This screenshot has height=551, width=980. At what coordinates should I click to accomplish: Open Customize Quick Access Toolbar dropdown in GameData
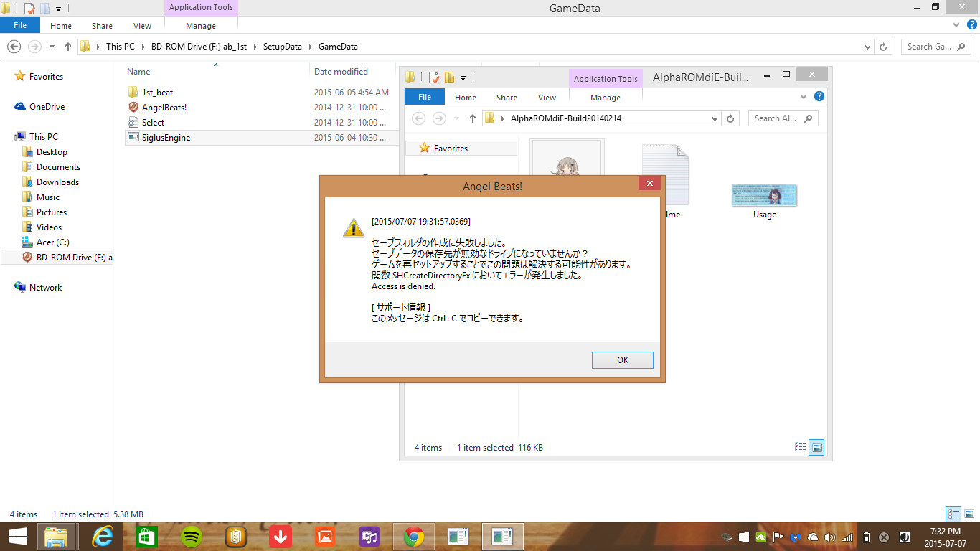[58, 9]
